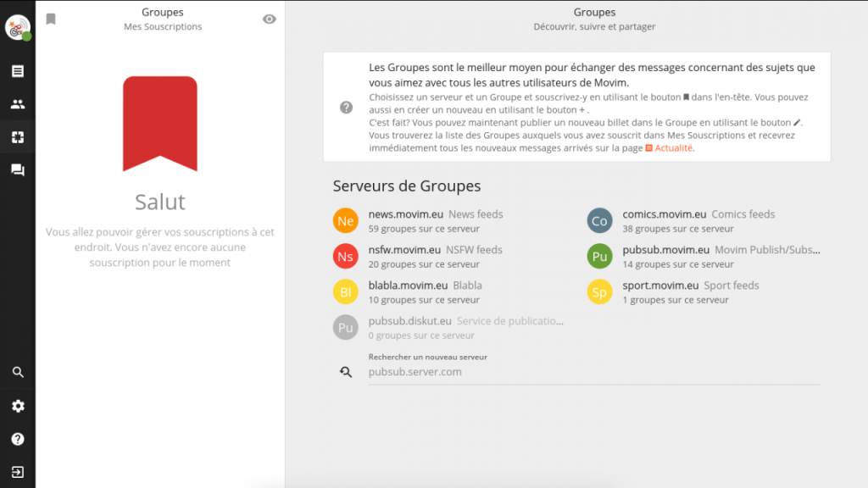This screenshot has height=488, width=868.
Task: Open the settings gear in sidebar
Action: pos(18,406)
